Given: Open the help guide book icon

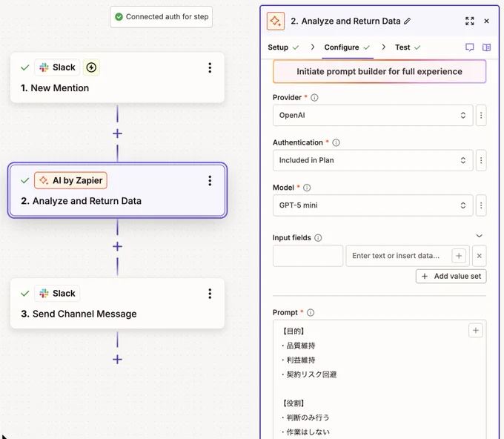Looking at the screenshot, I should click(486, 47).
